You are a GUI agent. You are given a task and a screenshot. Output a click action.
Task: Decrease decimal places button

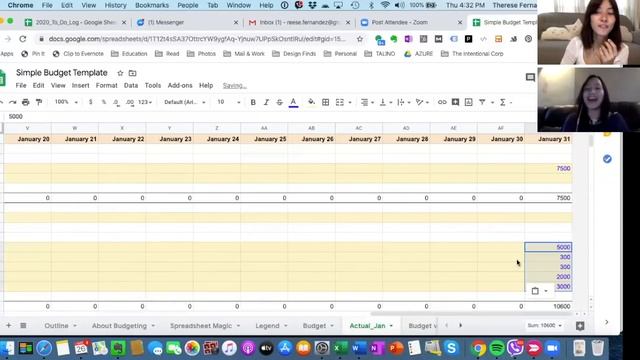click(116, 102)
